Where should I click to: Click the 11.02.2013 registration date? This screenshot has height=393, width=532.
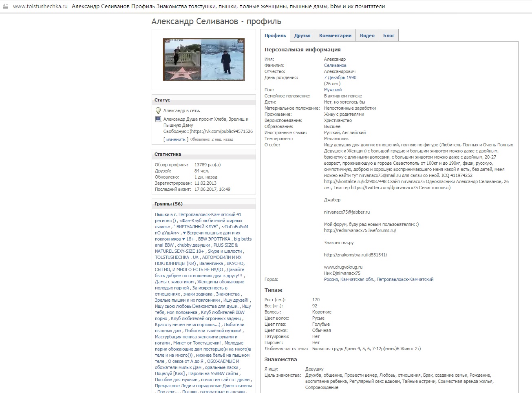(205, 183)
